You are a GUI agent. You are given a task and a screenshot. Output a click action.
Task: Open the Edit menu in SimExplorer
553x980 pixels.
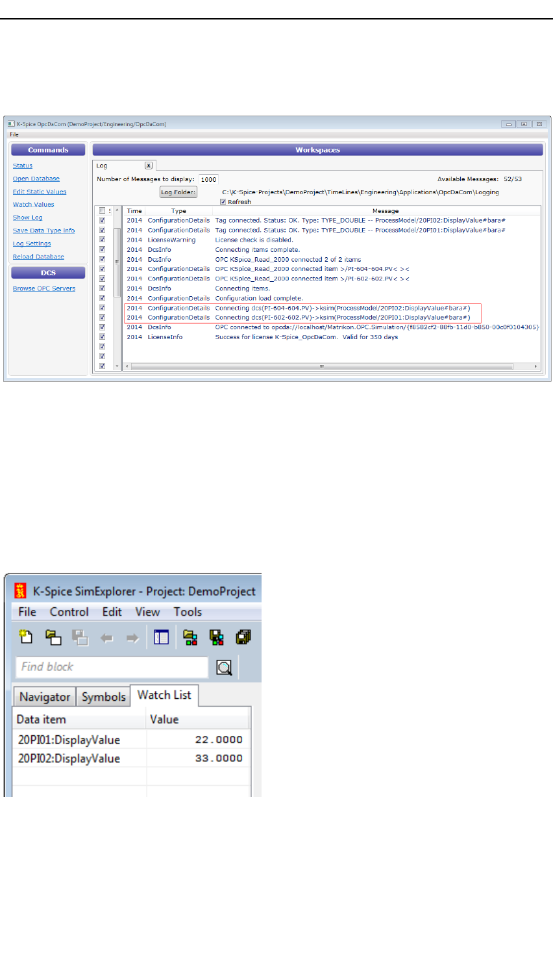(x=112, y=612)
